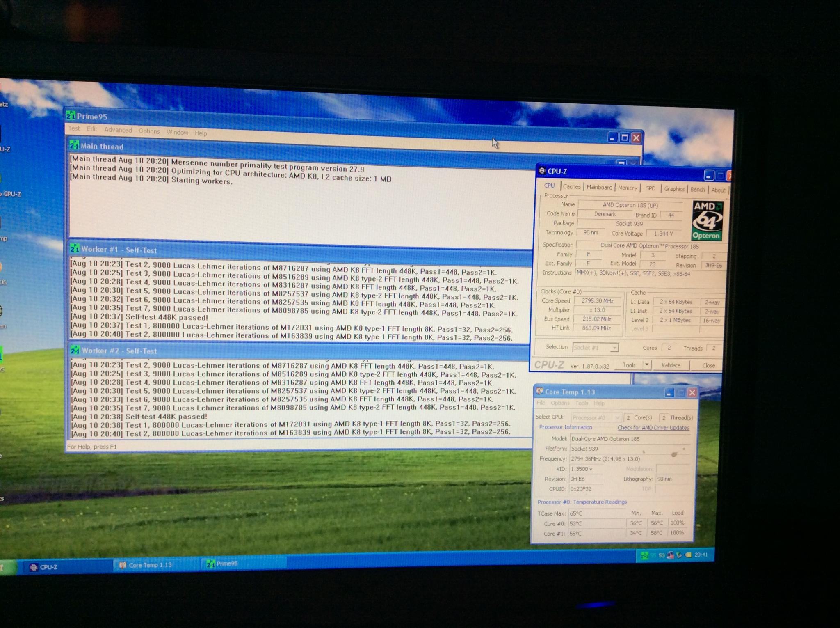The image size is (840, 628).
Task: Click the AMD 64 Opteron logo
Action: [708, 220]
